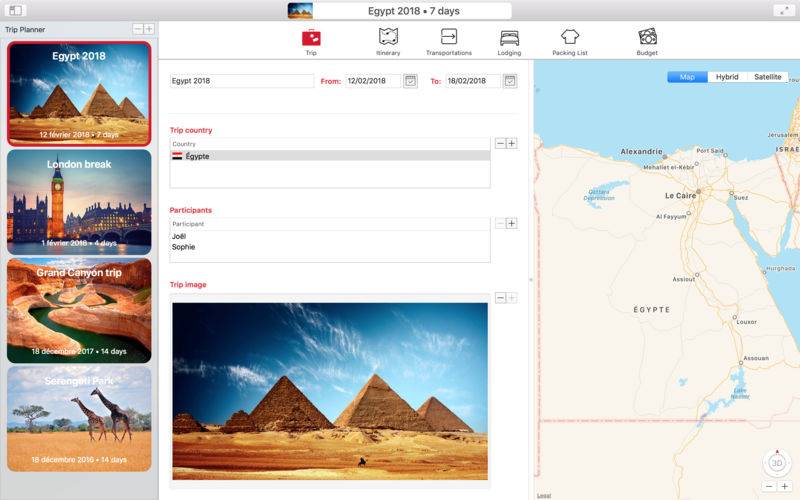
Task: Open the From date calendar picker
Action: pyautogui.click(x=410, y=81)
